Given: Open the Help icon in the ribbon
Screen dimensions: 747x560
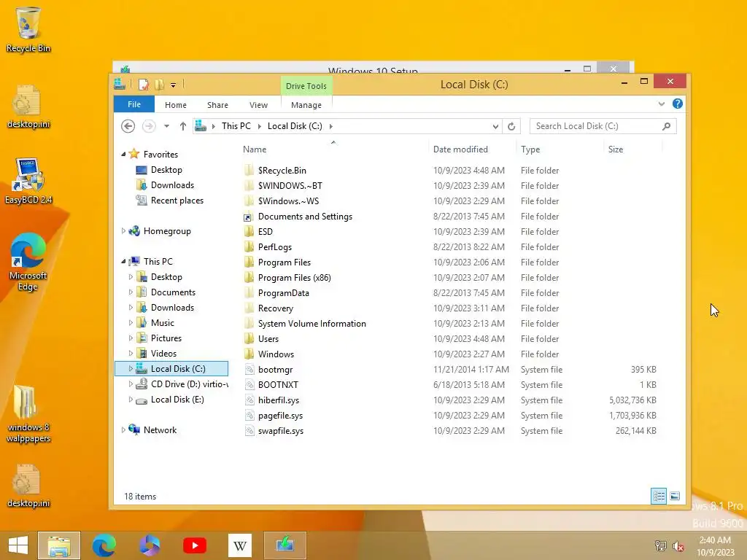Looking at the screenshot, I should pos(678,104).
